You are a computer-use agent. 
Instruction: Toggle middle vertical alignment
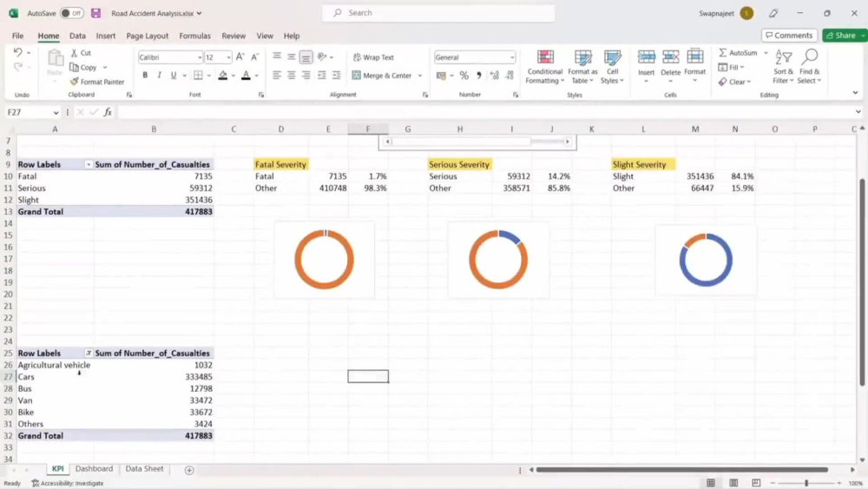pyautogui.click(x=291, y=56)
